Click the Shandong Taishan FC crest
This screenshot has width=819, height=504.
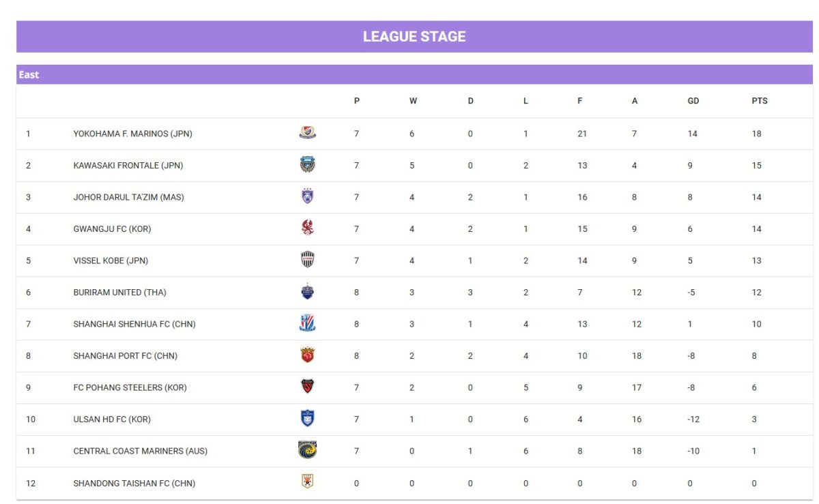pos(307,482)
